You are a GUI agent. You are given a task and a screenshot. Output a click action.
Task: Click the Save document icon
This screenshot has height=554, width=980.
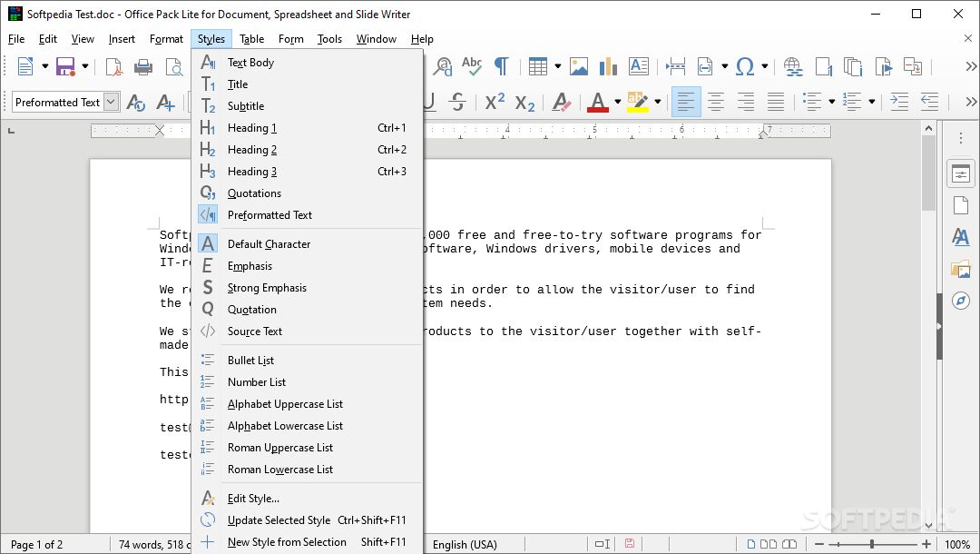tap(65, 66)
